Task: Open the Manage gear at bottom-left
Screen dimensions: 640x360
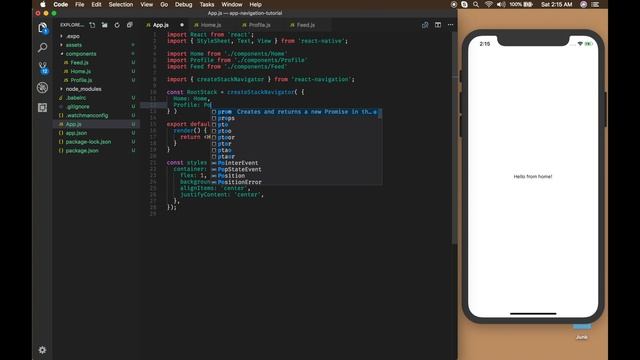Action: pyautogui.click(x=42, y=350)
